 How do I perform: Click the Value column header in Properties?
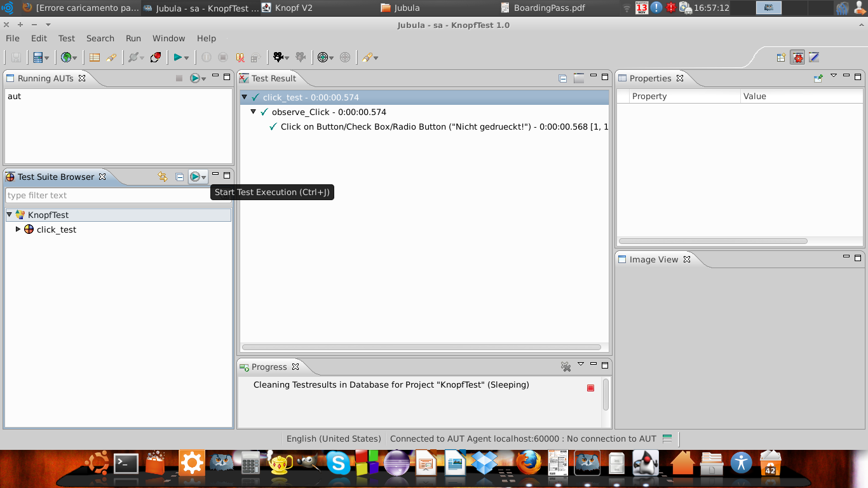pos(801,96)
